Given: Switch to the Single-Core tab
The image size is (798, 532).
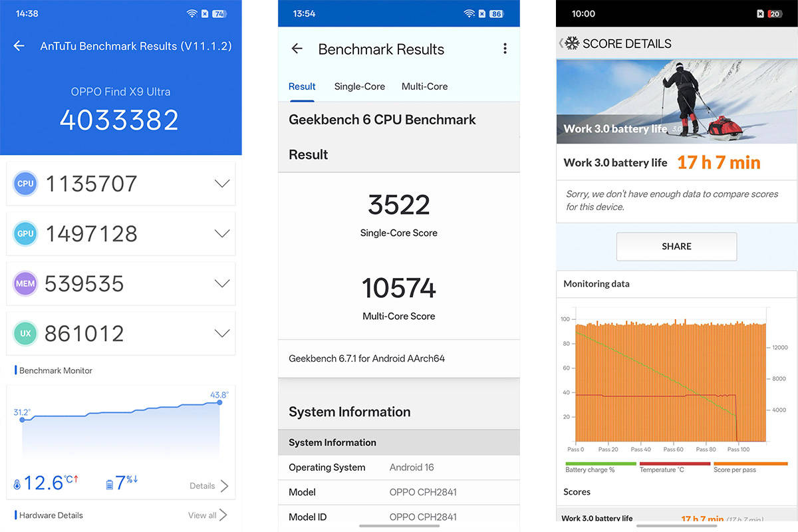Looking at the screenshot, I should [360, 86].
